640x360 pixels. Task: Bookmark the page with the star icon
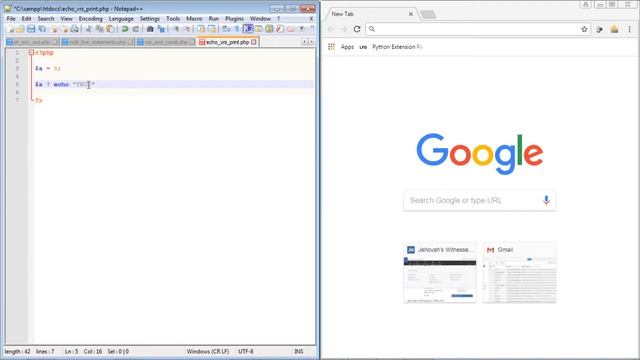coord(584,29)
